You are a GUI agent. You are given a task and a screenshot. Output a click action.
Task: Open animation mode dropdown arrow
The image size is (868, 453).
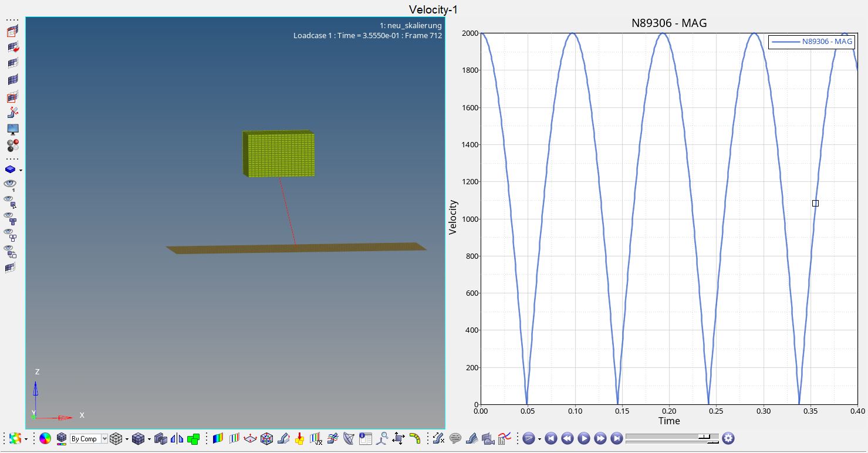pos(539,439)
